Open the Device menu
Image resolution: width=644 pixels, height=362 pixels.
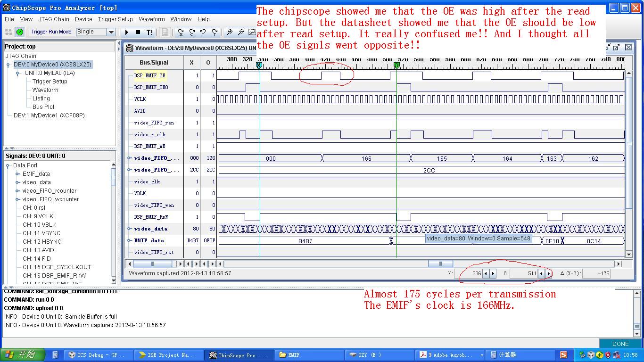(83, 19)
